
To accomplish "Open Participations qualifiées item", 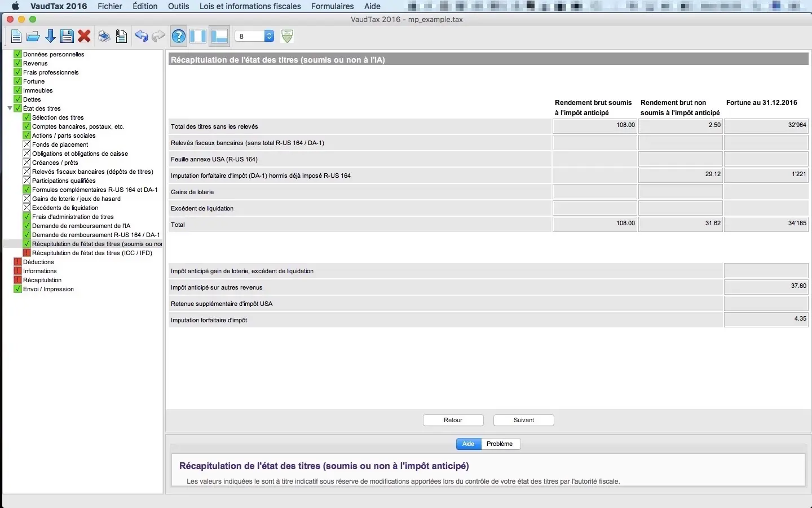I will 64,181.
